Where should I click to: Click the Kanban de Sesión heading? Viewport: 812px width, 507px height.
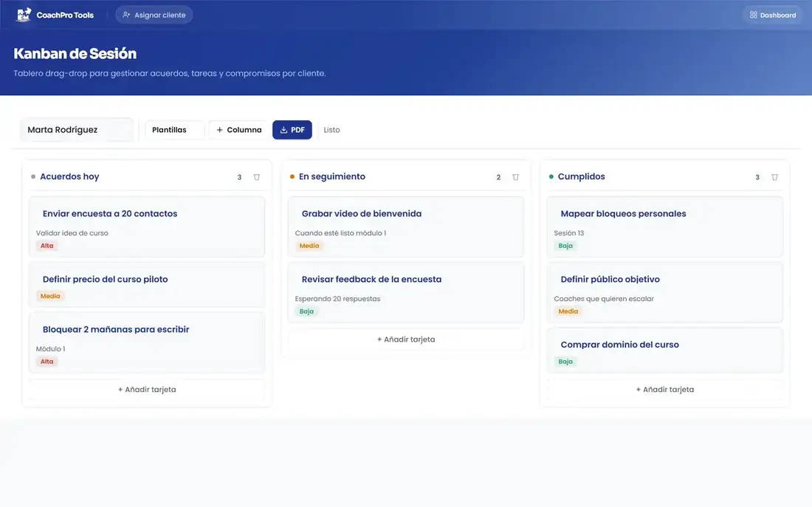[x=75, y=53]
